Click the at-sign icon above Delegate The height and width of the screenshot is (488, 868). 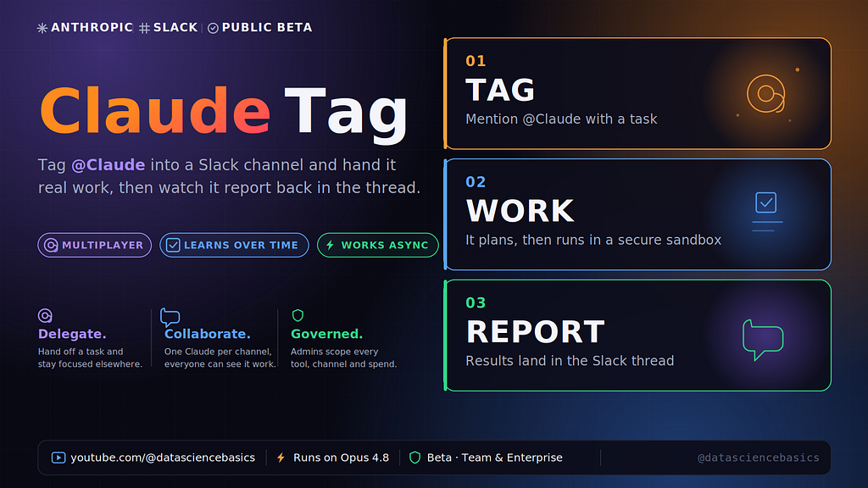pyautogui.click(x=45, y=315)
